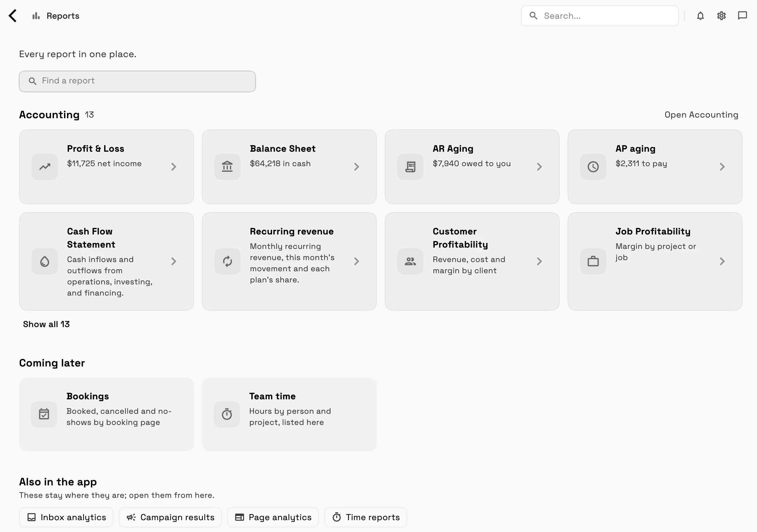
Task: Open AR Aging via its chevron
Action: (539, 167)
